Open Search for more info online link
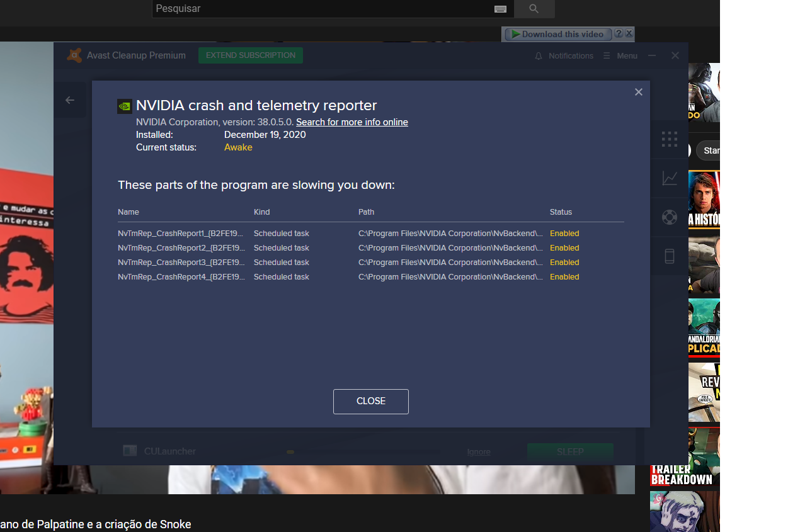The width and height of the screenshot is (800, 532). [352, 122]
